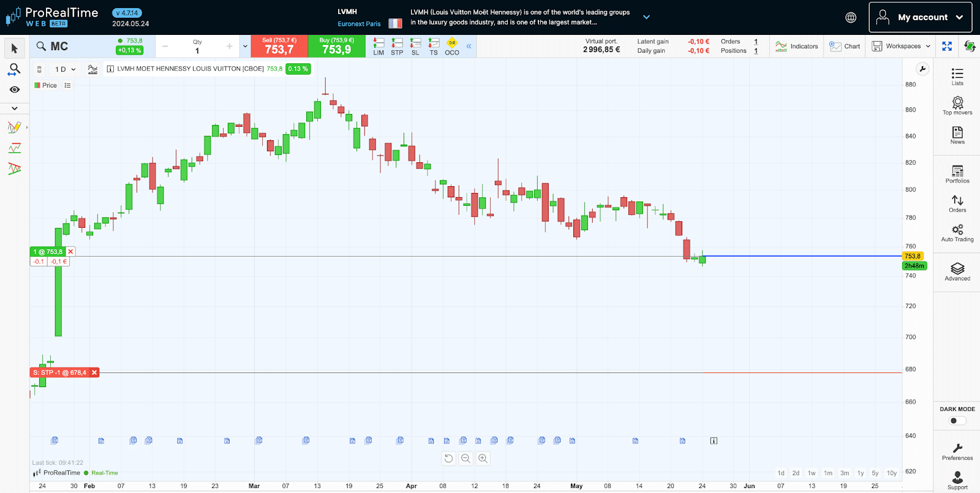Click the event marker info icon near 24 May
This screenshot has width=980, height=493.
coord(714,440)
